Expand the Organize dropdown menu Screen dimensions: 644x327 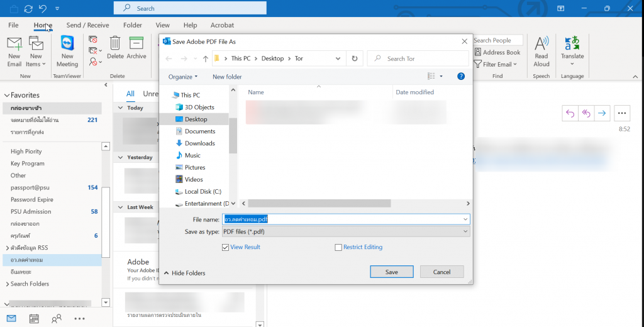point(182,77)
